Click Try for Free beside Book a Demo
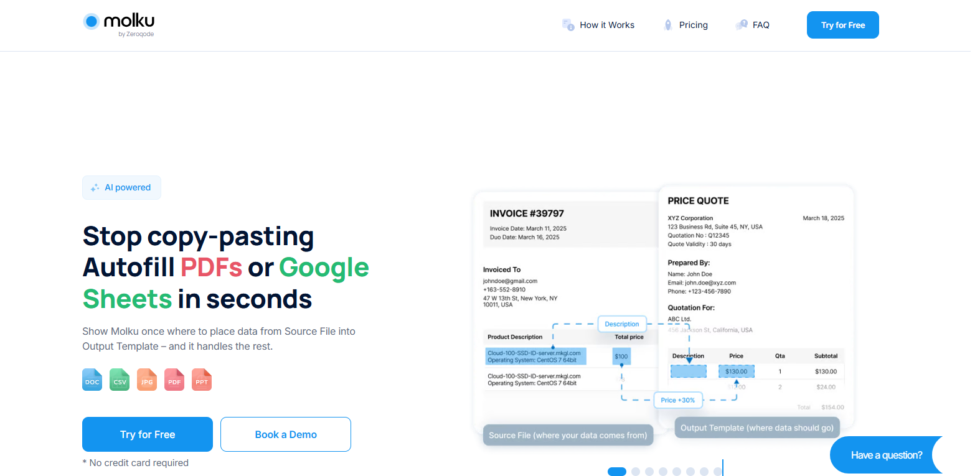980x476 pixels. 148,434
